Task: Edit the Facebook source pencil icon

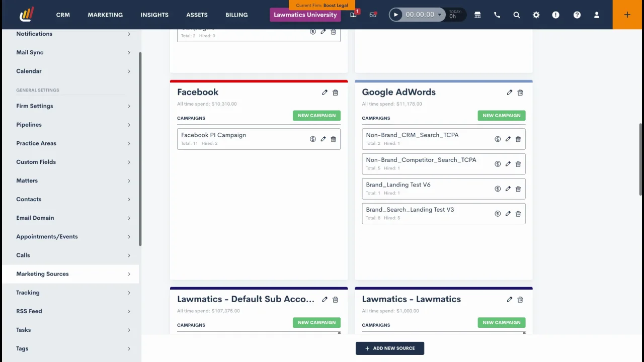Action: [325, 93]
